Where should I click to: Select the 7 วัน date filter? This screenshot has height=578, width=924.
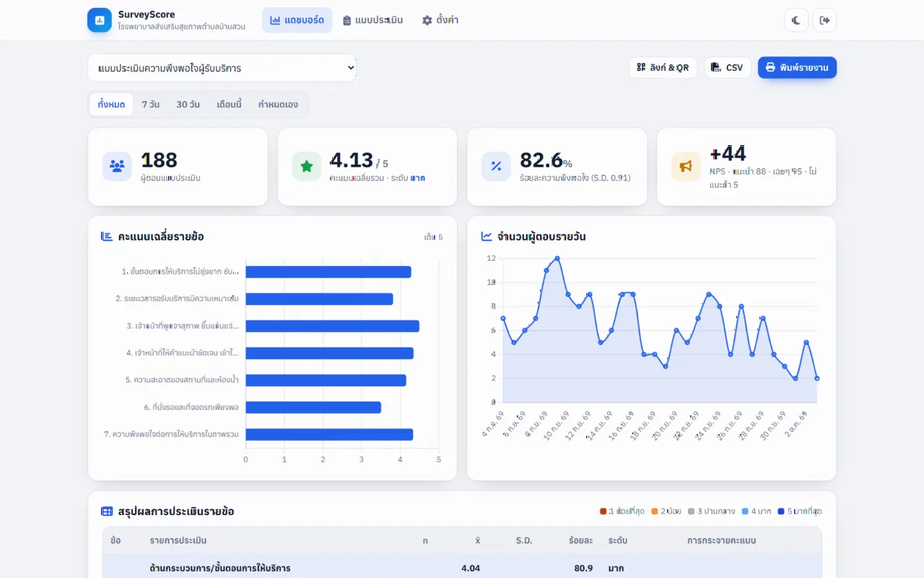coord(151,104)
